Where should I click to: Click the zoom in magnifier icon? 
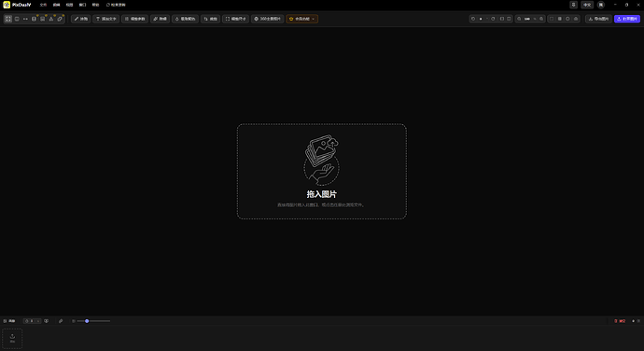point(541,19)
